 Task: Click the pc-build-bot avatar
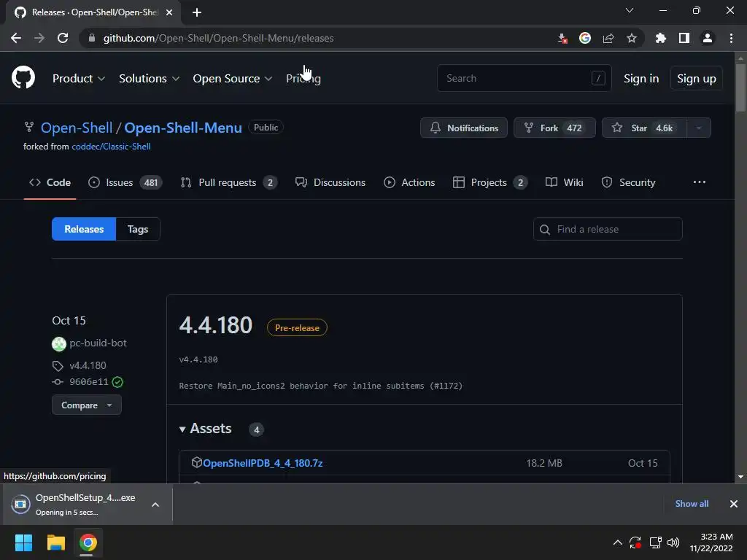[x=59, y=343]
